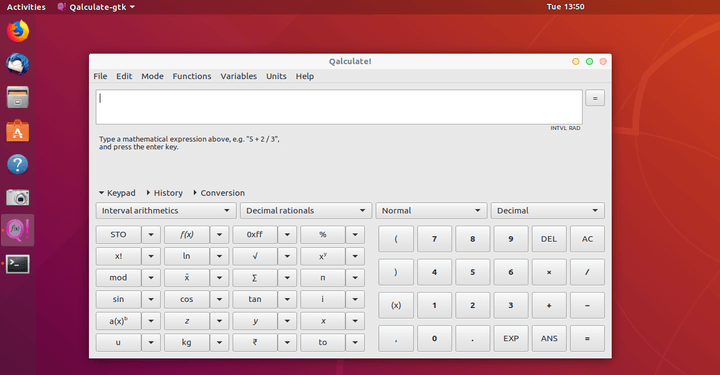Screen dimensions: 720x375
Task: Click the STO store button
Action: 118,235
